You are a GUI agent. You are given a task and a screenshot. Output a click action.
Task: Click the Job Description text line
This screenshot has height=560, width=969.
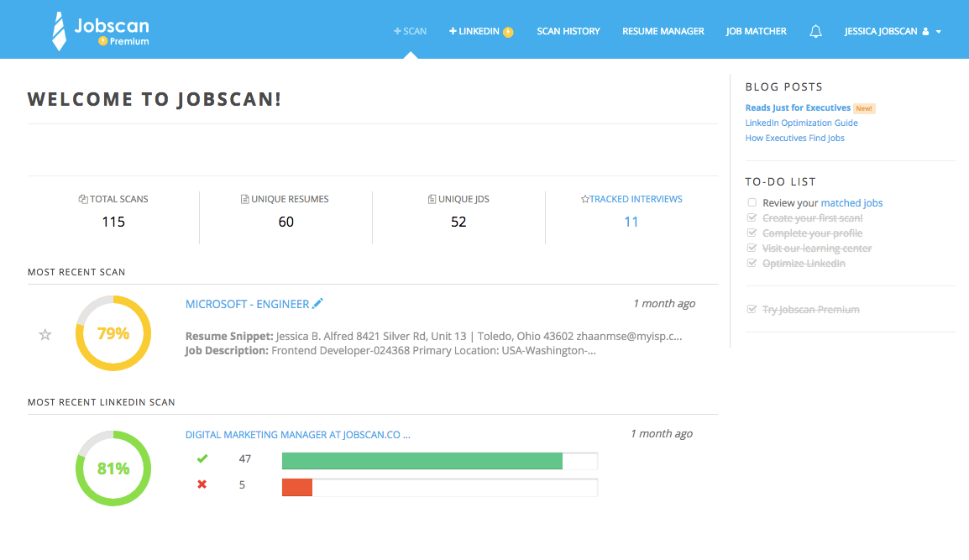click(390, 350)
